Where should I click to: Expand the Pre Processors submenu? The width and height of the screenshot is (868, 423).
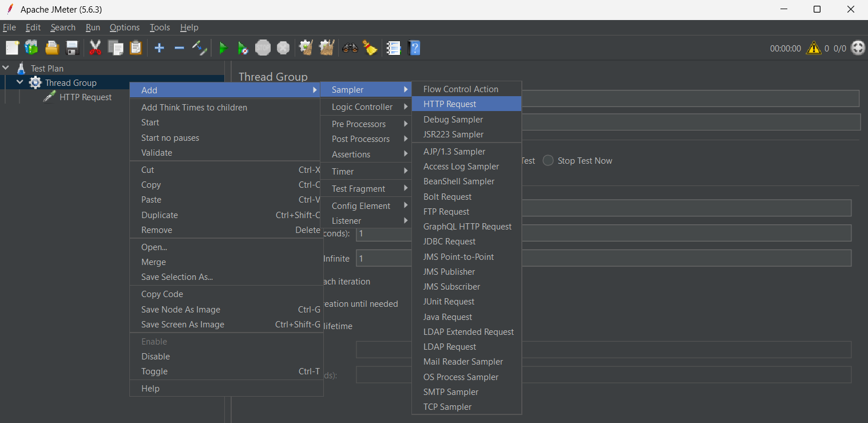point(366,124)
